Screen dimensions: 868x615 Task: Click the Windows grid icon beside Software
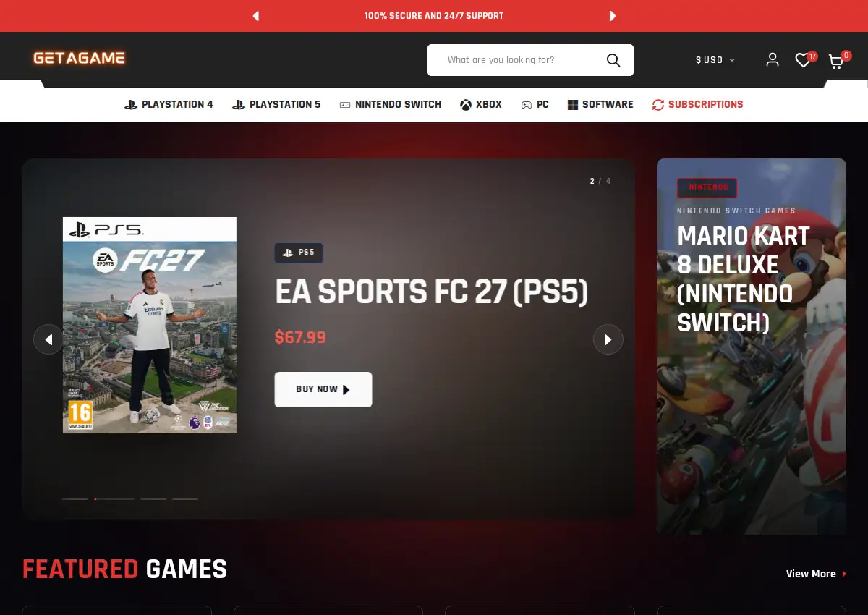point(573,105)
